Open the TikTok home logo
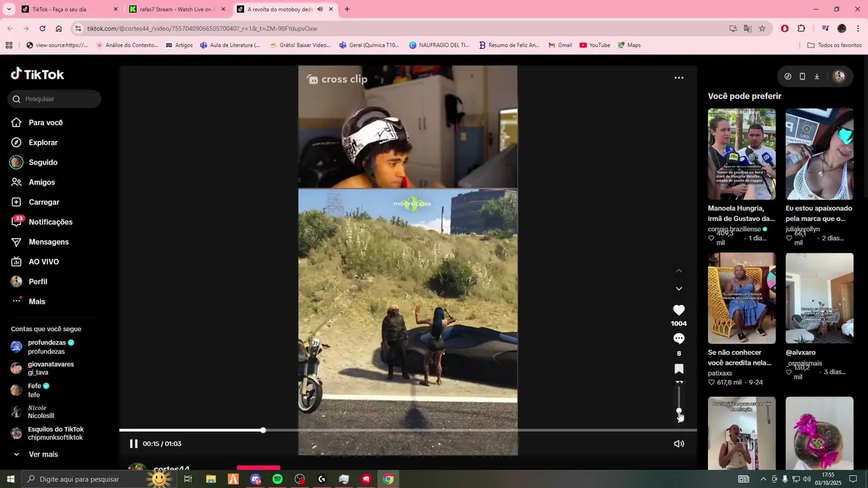The width and height of the screenshot is (868, 488). (37, 74)
